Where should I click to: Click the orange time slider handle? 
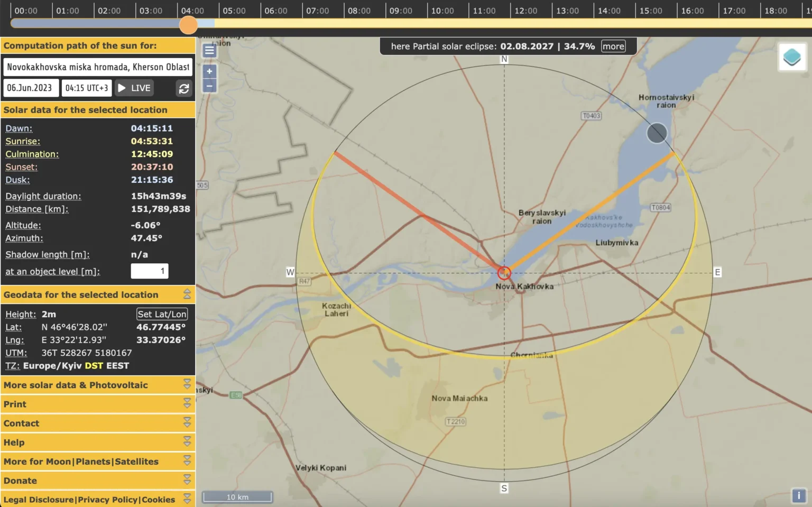point(188,24)
